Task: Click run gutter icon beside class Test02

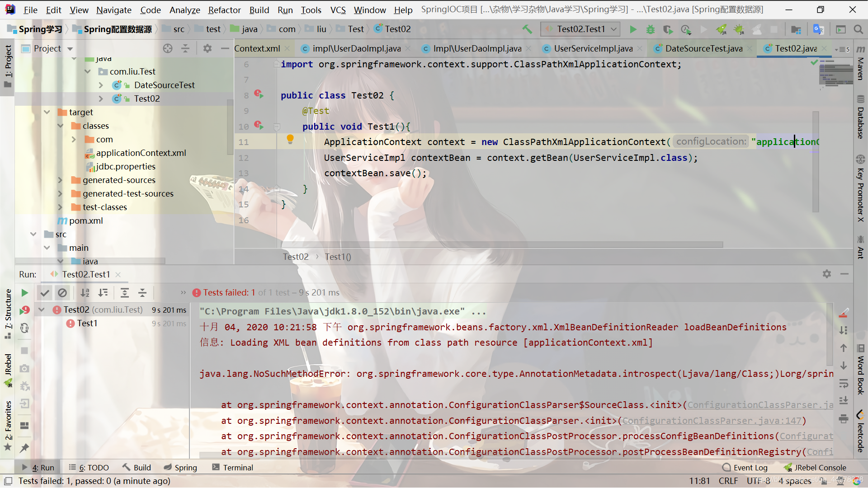Action: click(259, 94)
